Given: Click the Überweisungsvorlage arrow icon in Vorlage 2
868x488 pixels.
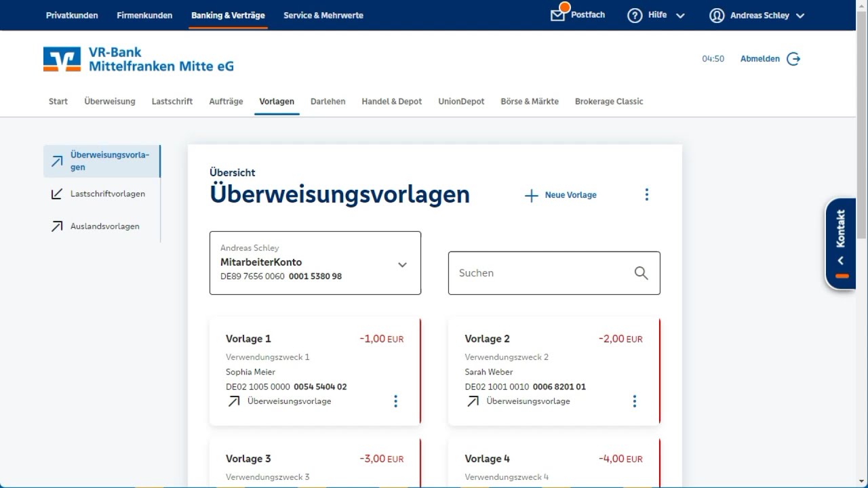Looking at the screenshot, I should (x=473, y=401).
